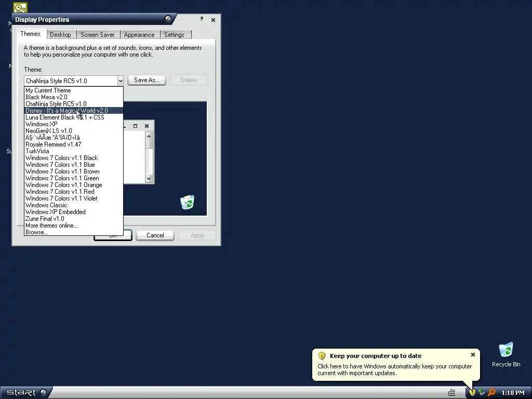Choose Disney - It's a Magical World v2.0
The image size is (532, 399).
click(x=74, y=111)
